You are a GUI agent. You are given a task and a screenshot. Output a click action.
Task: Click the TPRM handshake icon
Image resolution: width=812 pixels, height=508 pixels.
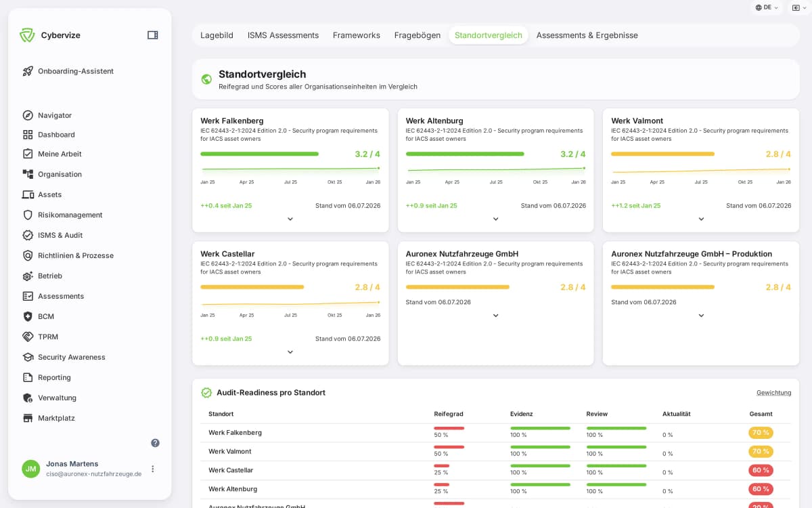28,337
